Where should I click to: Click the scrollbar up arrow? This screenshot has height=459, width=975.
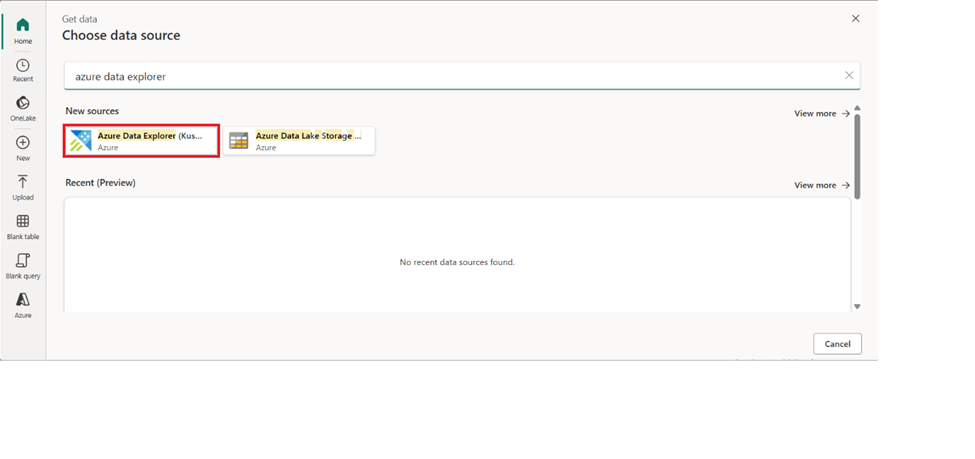point(857,108)
